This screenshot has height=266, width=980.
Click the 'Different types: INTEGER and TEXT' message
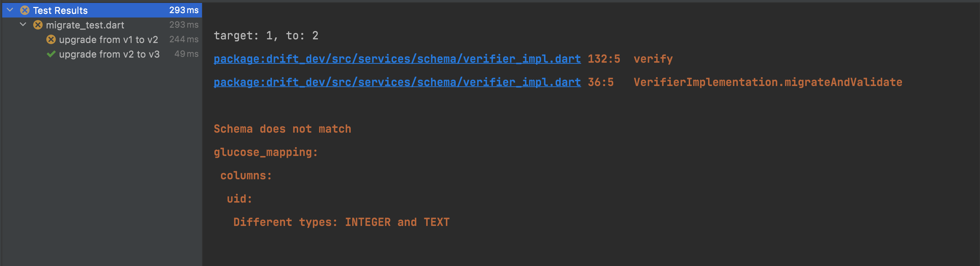point(341,222)
